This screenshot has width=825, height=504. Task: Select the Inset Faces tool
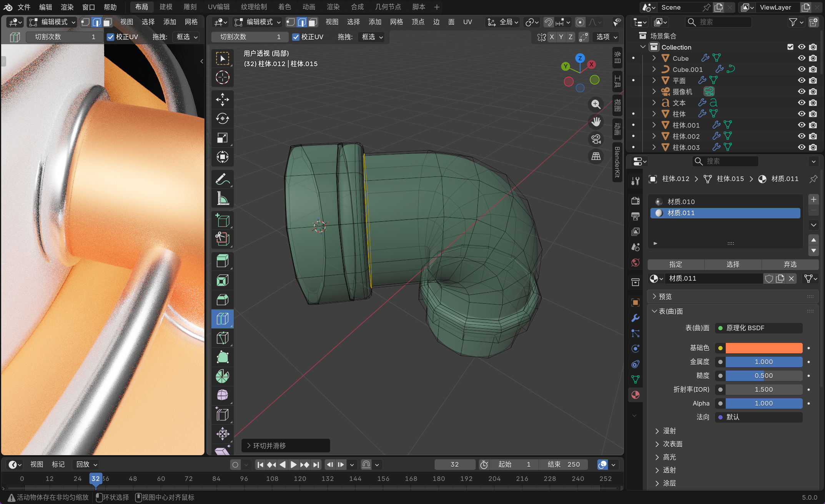[222, 280]
